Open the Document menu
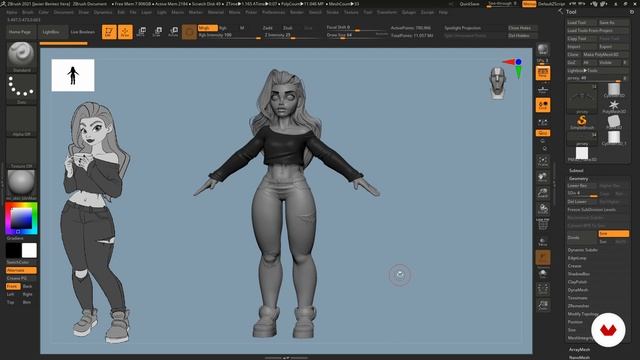The image size is (640, 360). click(64, 13)
